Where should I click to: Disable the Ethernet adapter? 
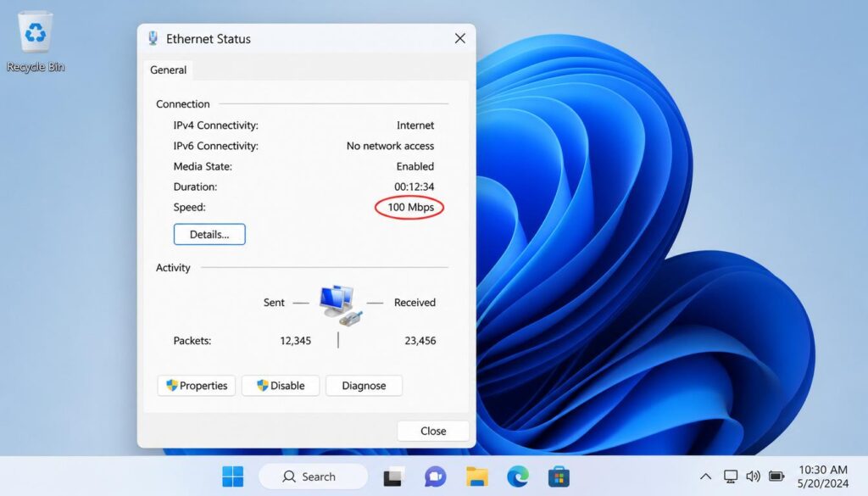(x=281, y=385)
